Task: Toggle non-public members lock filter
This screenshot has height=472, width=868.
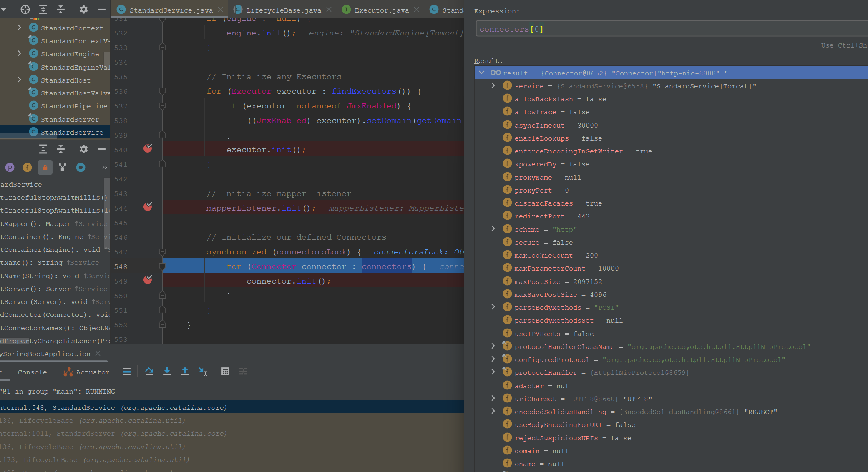Action: pyautogui.click(x=45, y=167)
